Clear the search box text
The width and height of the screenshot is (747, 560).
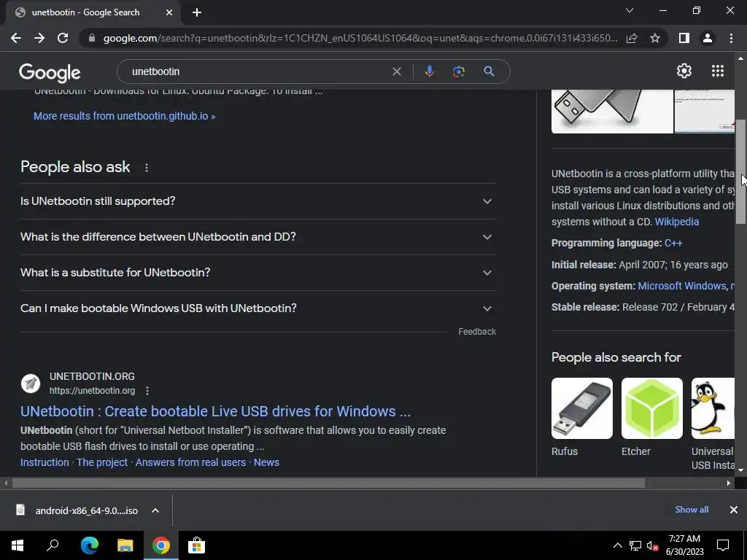[396, 71]
